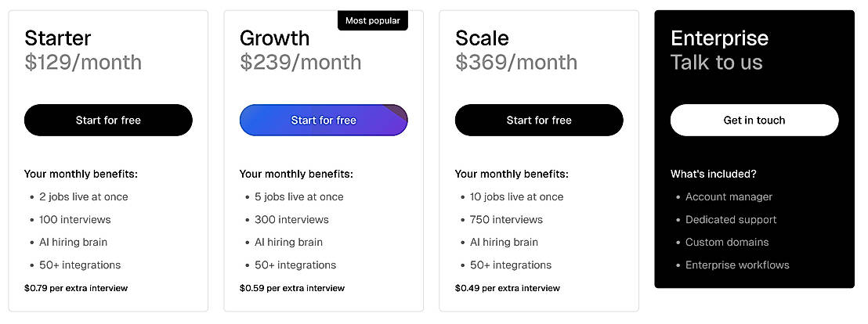Select the Starter plan heading
This screenshot has height=324, width=868.
pos(58,38)
